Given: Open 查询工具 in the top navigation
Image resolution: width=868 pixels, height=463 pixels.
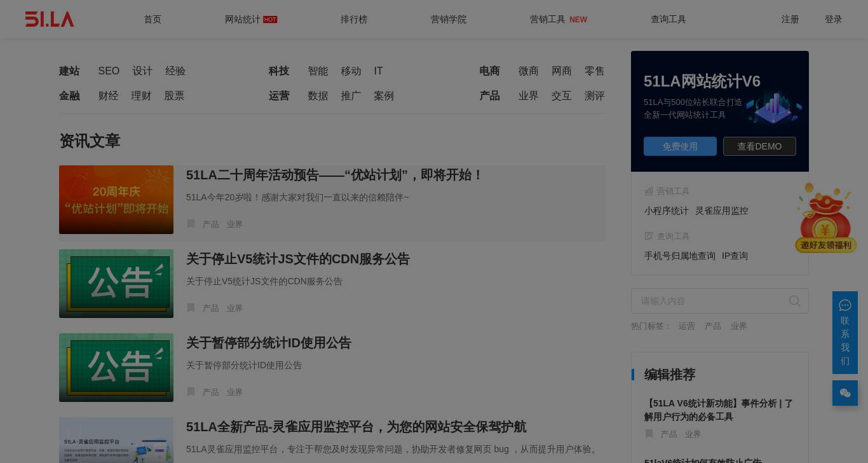Looking at the screenshot, I should pyautogui.click(x=668, y=19).
